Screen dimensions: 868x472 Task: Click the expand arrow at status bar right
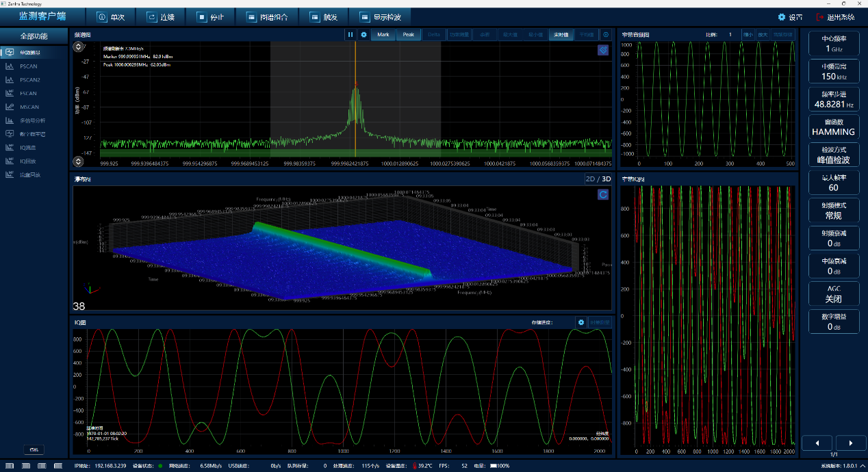862,466
